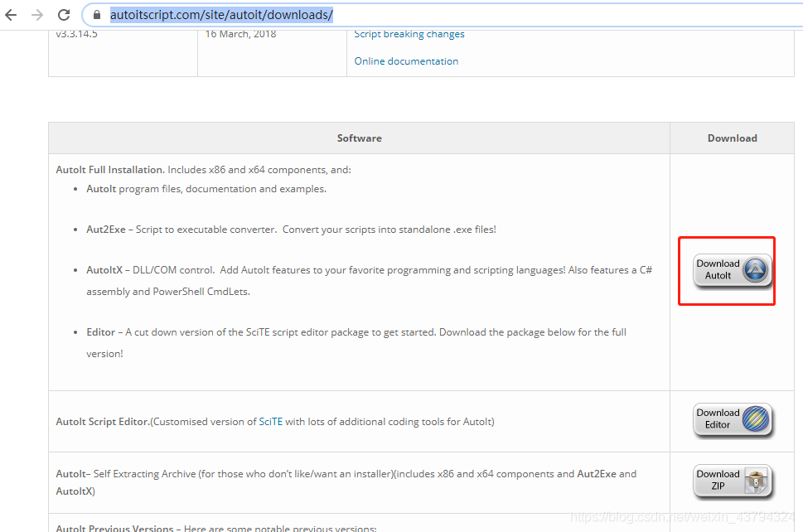Click the Editor cut down version bullet text
The image size is (803, 532).
point(356,342)
